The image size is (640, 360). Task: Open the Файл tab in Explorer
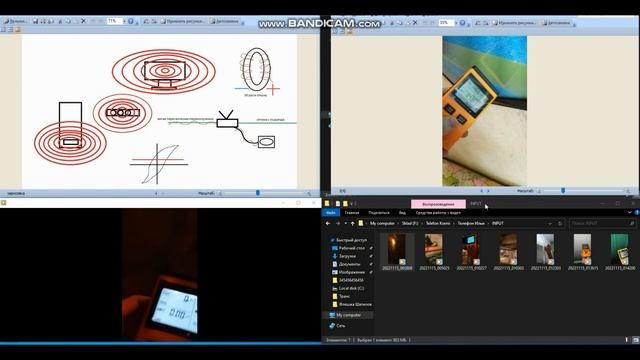pyautogui.click(x=331, y=213)
